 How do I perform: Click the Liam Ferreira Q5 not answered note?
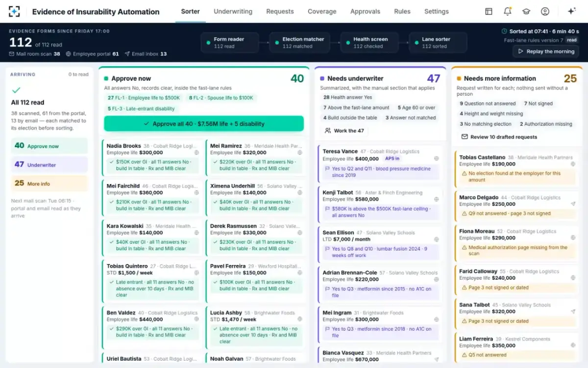pos(517,355)
